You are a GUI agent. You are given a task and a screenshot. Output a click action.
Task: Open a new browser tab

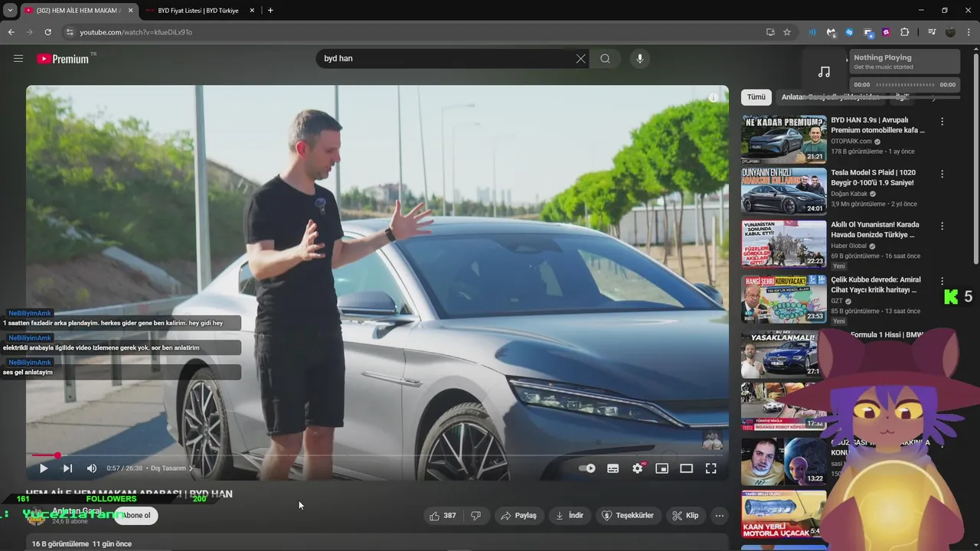[x=270, y=11]
